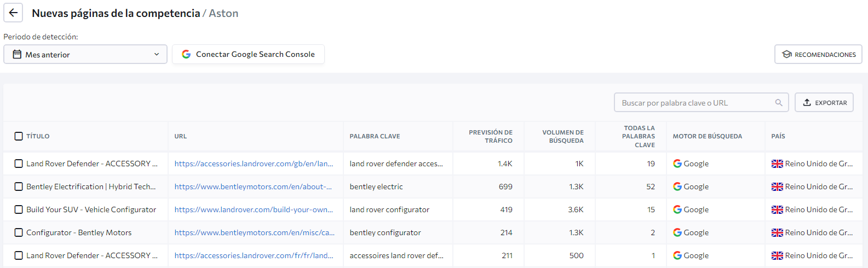Go back using the arrow button
The width and height of the screenshot is (868, 268).
tap(13, 13)
